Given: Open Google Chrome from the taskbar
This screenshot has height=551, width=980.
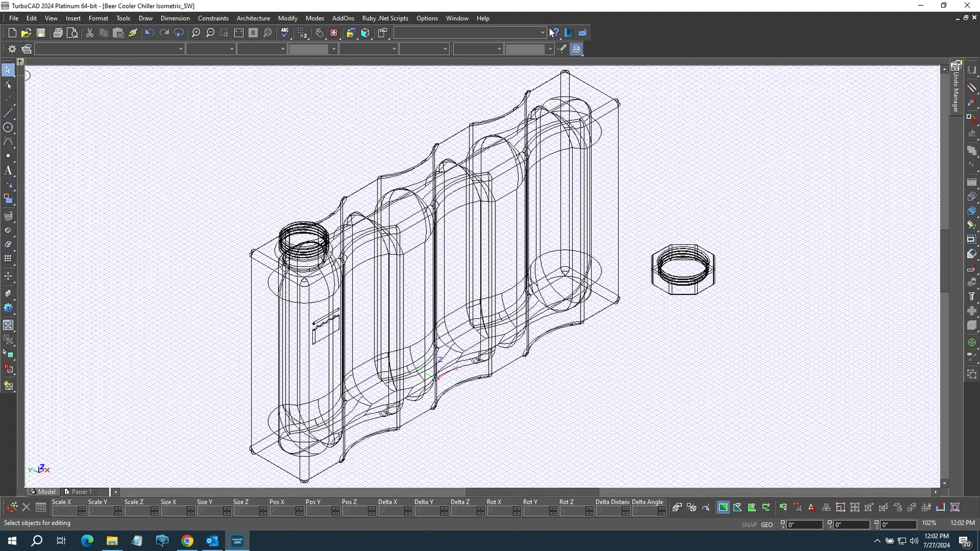Looking at the screenshot, I should [187, 541].
